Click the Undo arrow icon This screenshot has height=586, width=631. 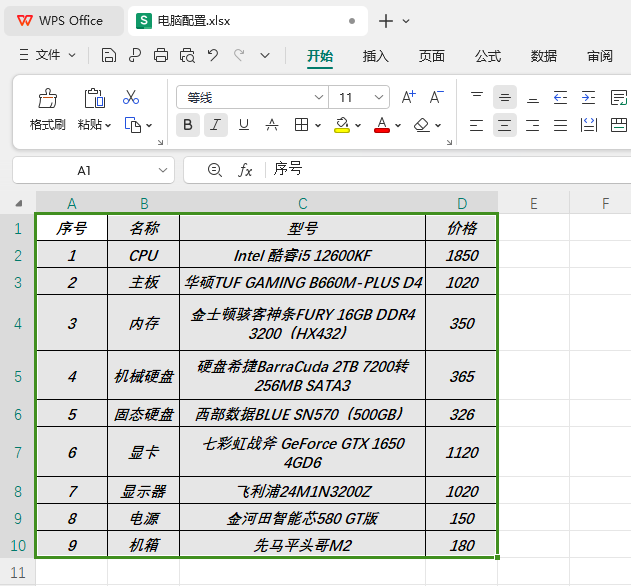point(213,55)
